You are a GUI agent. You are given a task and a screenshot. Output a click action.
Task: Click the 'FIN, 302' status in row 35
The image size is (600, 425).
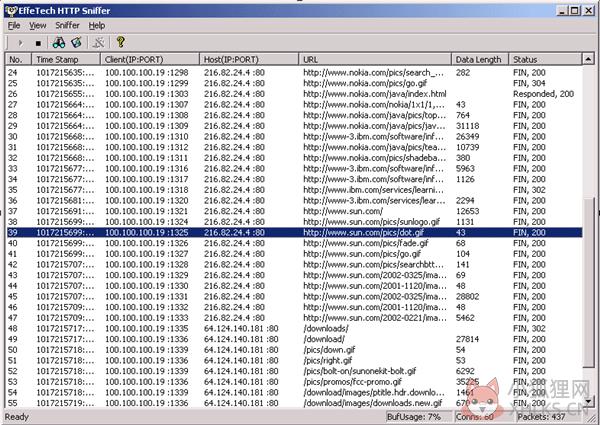click(x=529, y=190)
